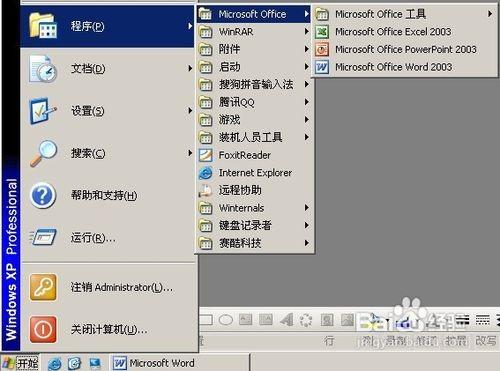The height and width of the screenshot is (371, 500).
Task: Expand the WinRAR submenu arrow
Action: pyautogui.click(x=306, y=32)
